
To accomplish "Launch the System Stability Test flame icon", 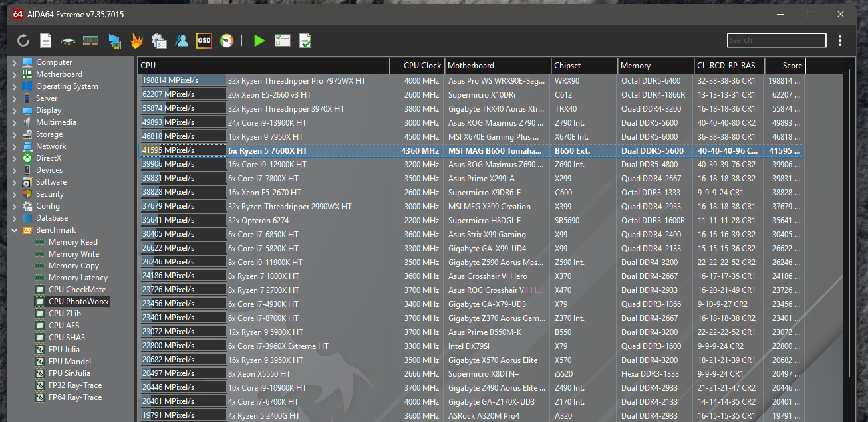I will [x=136, y=41].
